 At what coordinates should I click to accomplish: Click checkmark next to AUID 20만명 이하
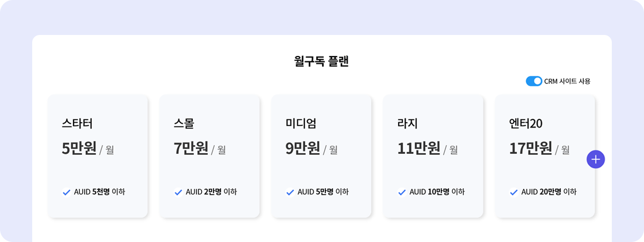pyautogui.click(x=514, y=192)
